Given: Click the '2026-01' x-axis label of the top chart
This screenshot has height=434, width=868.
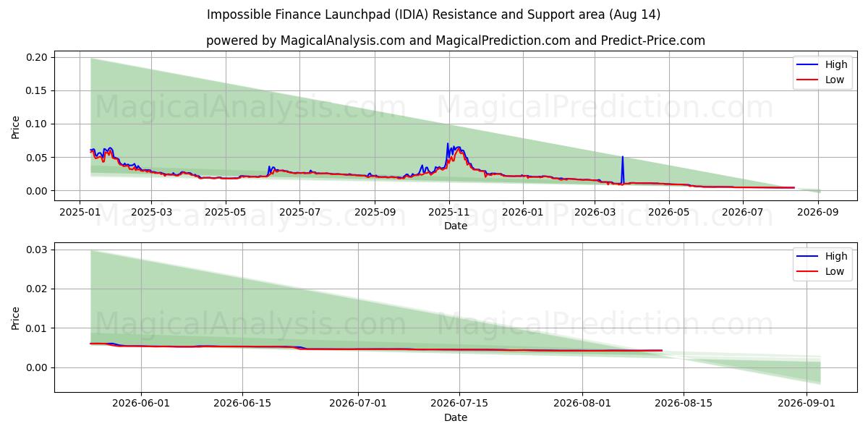Looking at the screenshot, I should point(523,212).
